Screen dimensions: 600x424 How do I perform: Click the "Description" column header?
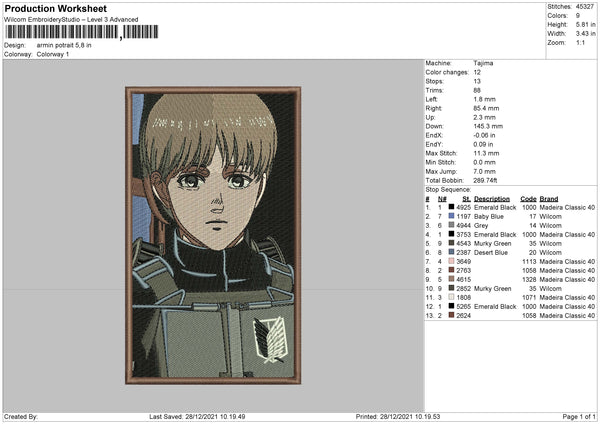(492, 199)
